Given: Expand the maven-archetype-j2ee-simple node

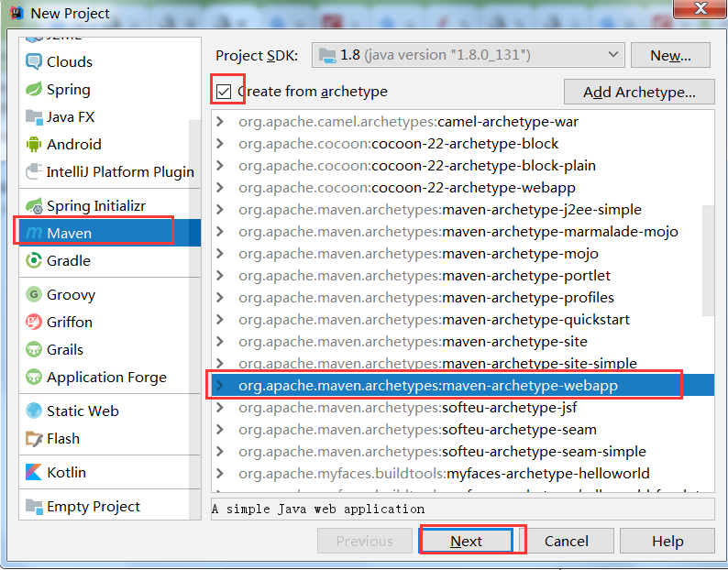Looking at the screenshot, I should point(220,209).
